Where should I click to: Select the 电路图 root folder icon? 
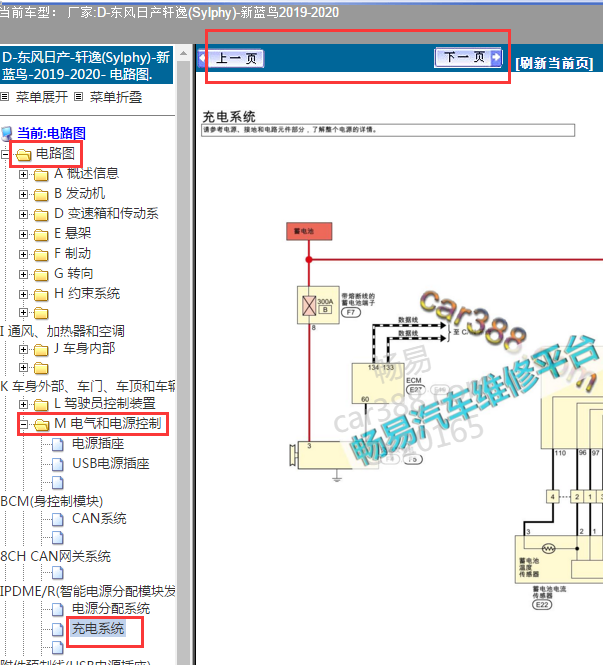pos(24,154)
